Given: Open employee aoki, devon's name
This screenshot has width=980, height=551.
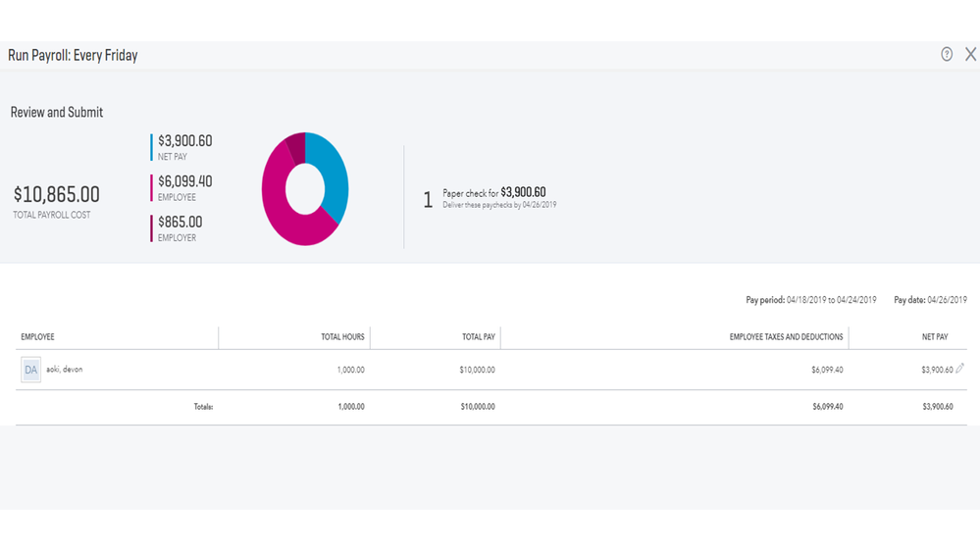Looking at the screenshot, I should point(65,370).
